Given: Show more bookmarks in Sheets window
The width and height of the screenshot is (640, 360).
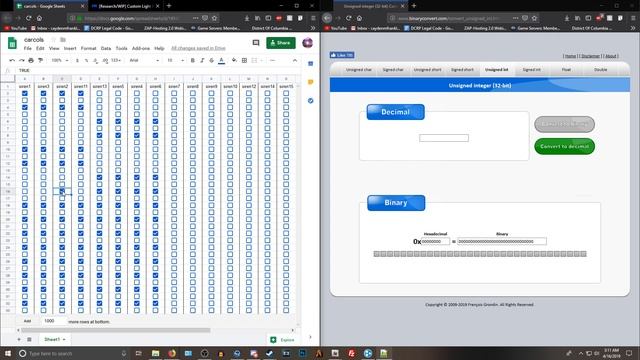Looking at the screenshot, I should coord(313,28).
